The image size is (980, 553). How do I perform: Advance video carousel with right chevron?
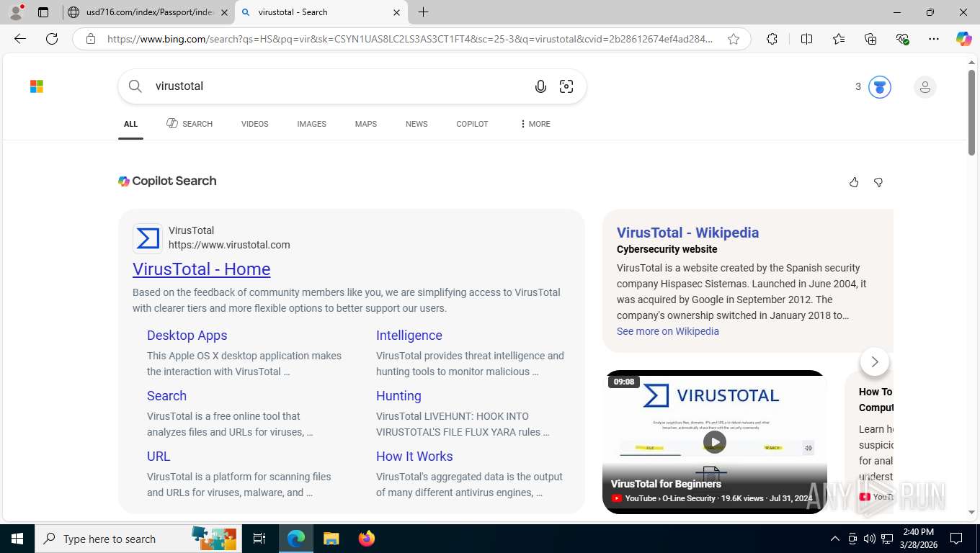(x=875, y=361)
